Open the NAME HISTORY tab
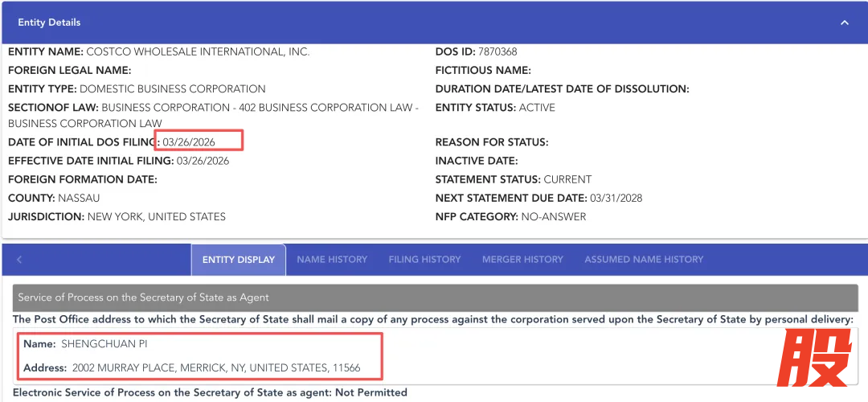868x402 pixels. (332, 260)
